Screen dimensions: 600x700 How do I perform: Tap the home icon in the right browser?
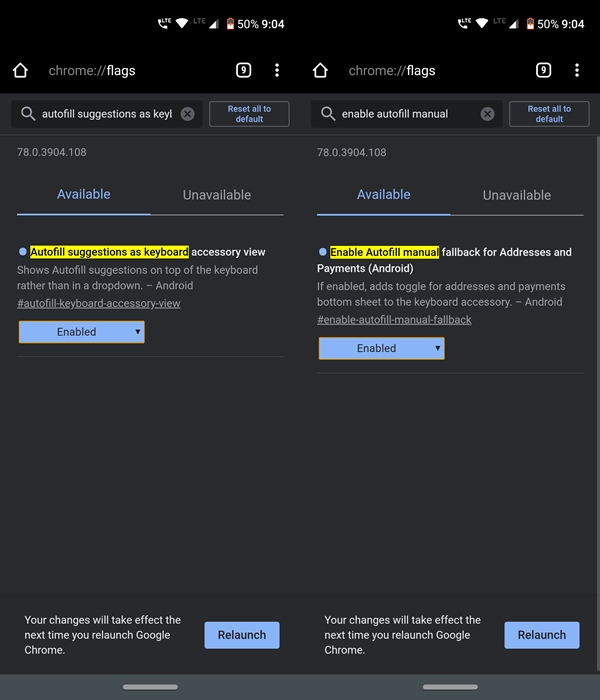click(x=320, y=71)
